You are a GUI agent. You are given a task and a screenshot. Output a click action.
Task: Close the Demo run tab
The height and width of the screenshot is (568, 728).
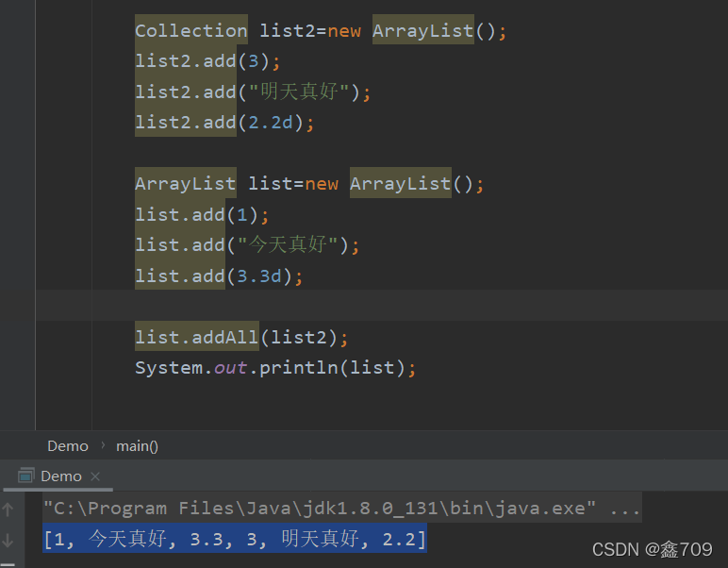pyautogui.click(x=95, y=476)
